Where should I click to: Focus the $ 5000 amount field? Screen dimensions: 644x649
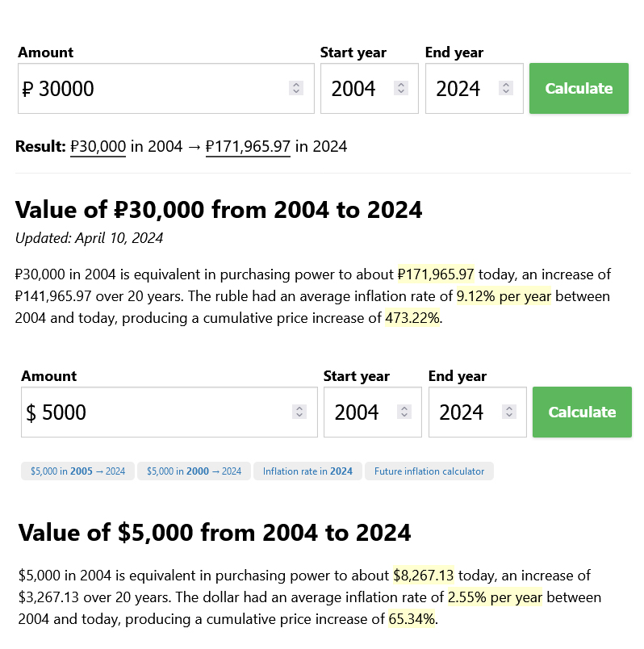[169, 412]
